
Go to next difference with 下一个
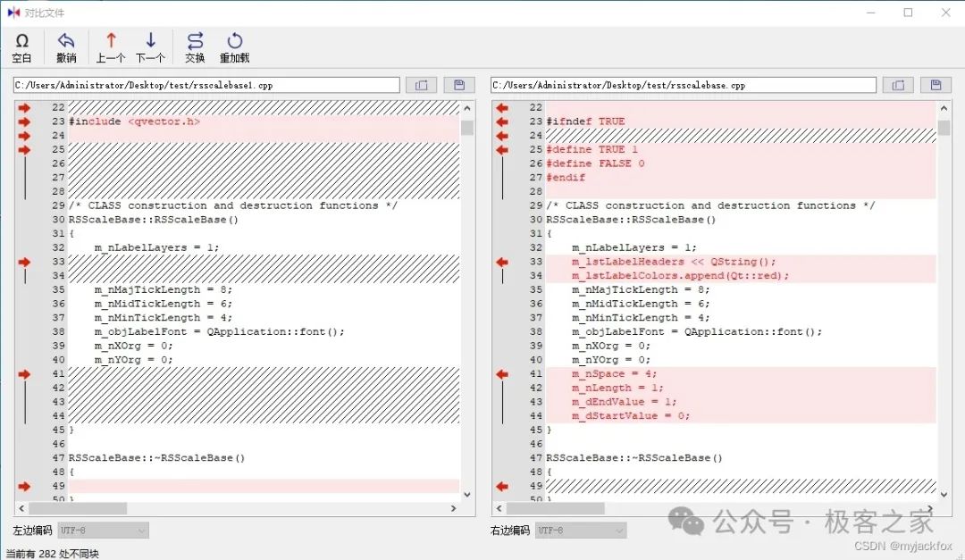[150, 48]
